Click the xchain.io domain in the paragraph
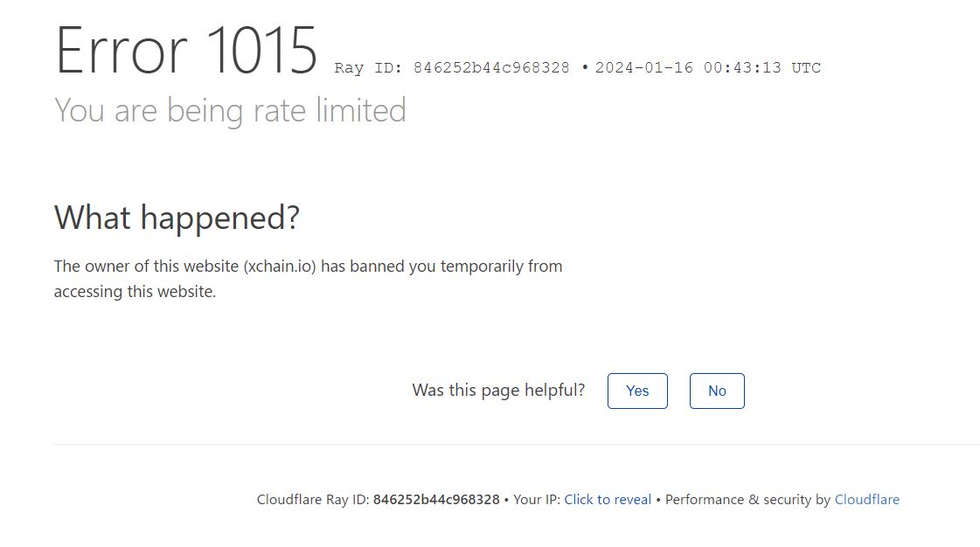Viewport: 980px width, 547px height. 280,267
